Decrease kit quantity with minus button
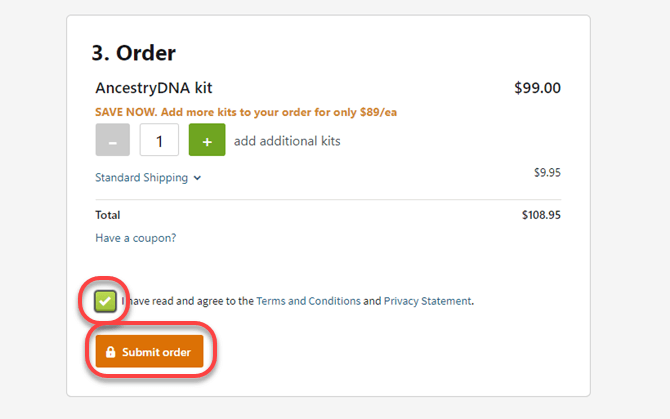Image resolution: width=670 pixels, height=419 pixels. pyautogui.click(x=112, y=140)
